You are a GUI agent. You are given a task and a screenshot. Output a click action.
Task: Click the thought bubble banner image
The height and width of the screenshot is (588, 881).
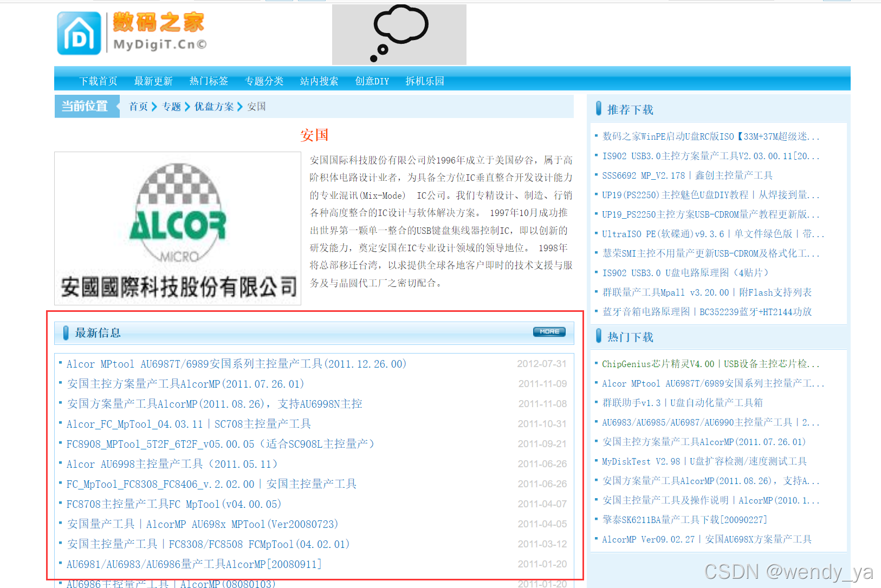pos(399,35)
